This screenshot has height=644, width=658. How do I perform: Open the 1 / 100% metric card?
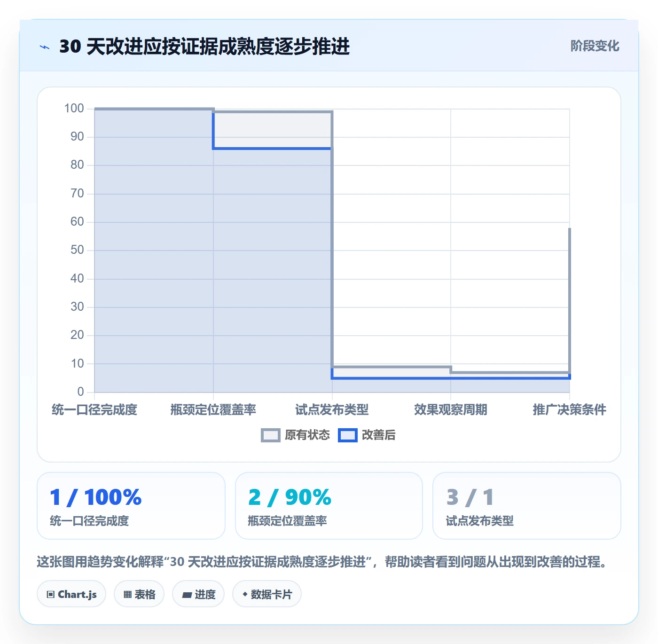click(x=131, y=506)
